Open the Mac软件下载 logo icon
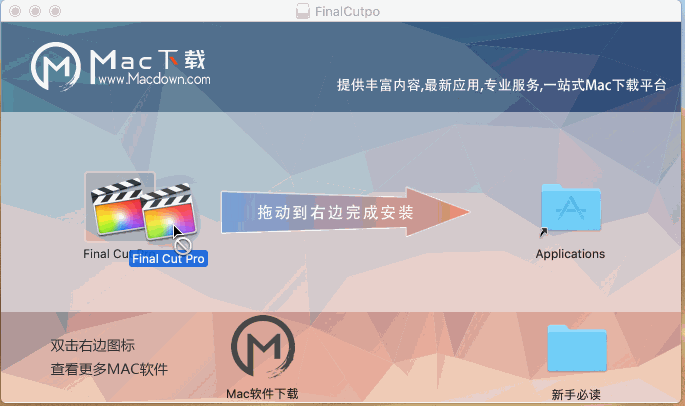 263,348
